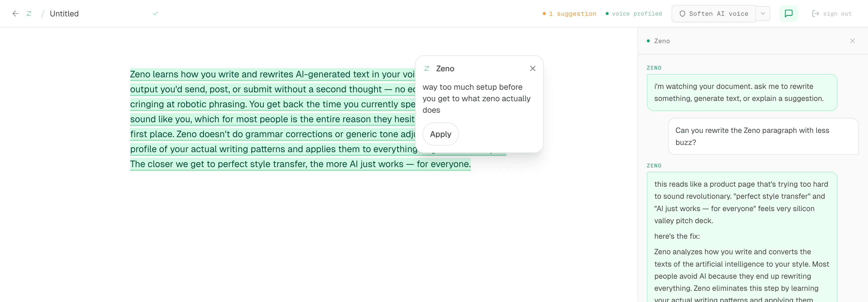The image size is (868, 302).
Task: Click the shield icon on Soften AI voice
Action: pos(683,14)
